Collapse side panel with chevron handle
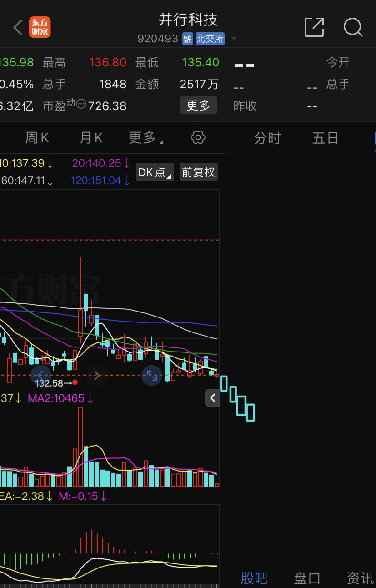The height and width of the screenshot is (588, 376). point(212,398)
